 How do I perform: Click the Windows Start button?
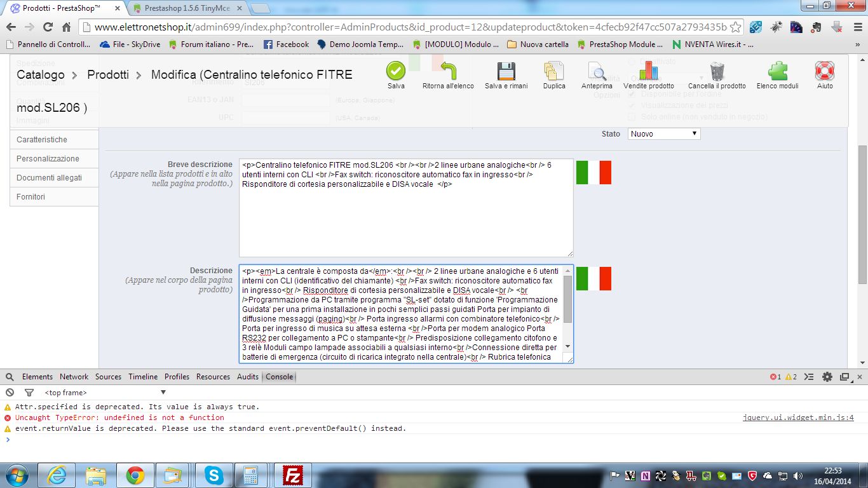tap(16, 475)
